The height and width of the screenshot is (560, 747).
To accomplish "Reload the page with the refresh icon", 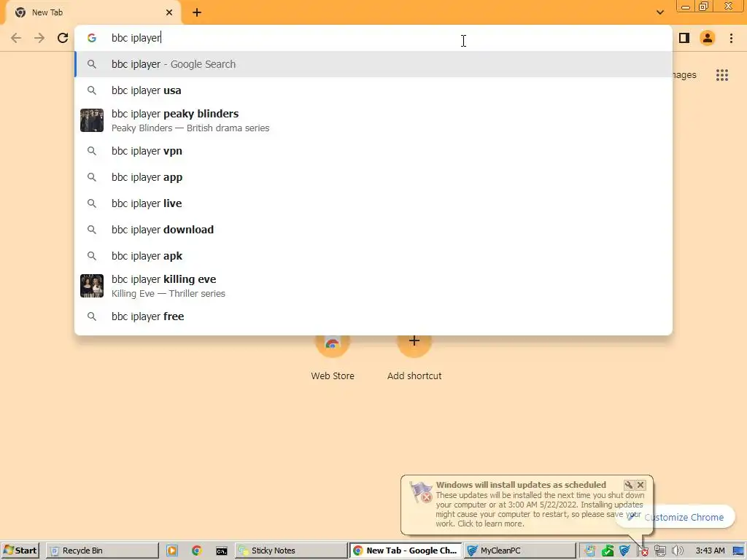I will click(63, 38).
